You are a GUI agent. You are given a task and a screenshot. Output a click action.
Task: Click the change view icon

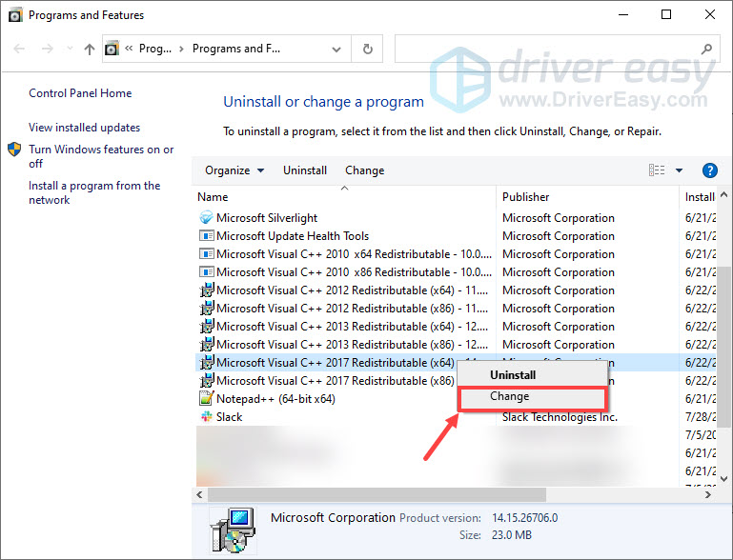point(657,170)
